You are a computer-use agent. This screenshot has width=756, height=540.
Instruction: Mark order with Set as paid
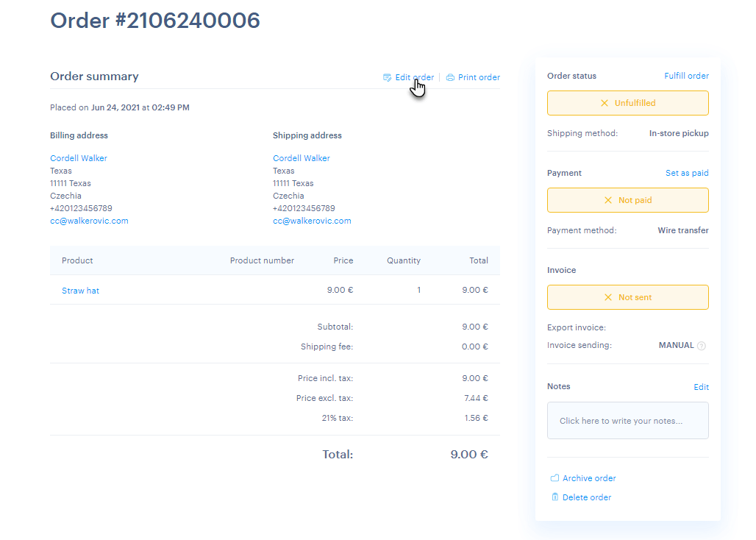tap(687, 173)
